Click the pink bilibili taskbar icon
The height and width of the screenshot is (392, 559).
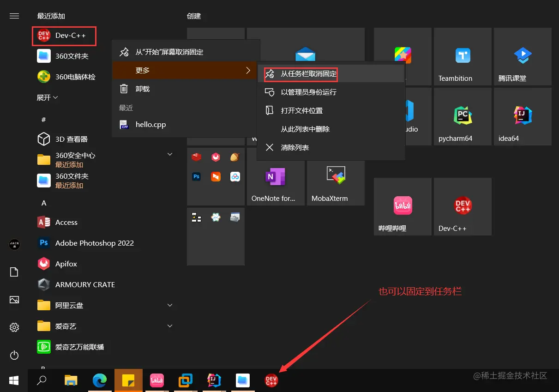coord(157,380)
